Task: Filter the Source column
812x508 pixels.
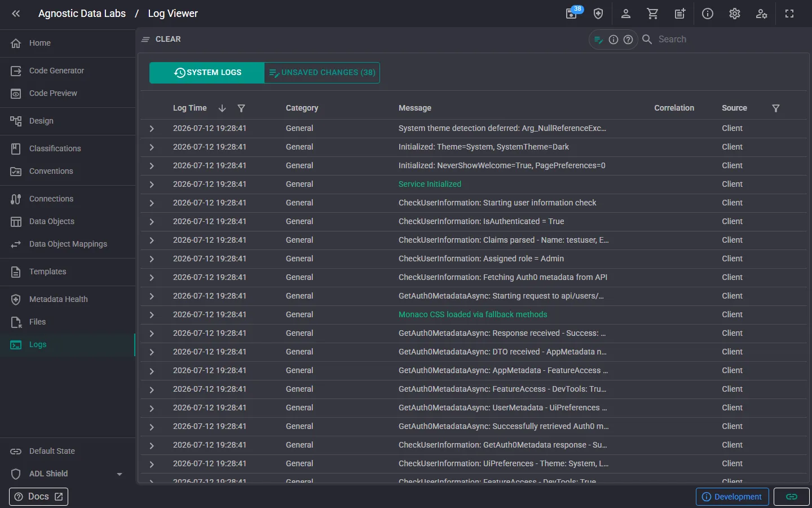Action: click(x=776, y=108)
